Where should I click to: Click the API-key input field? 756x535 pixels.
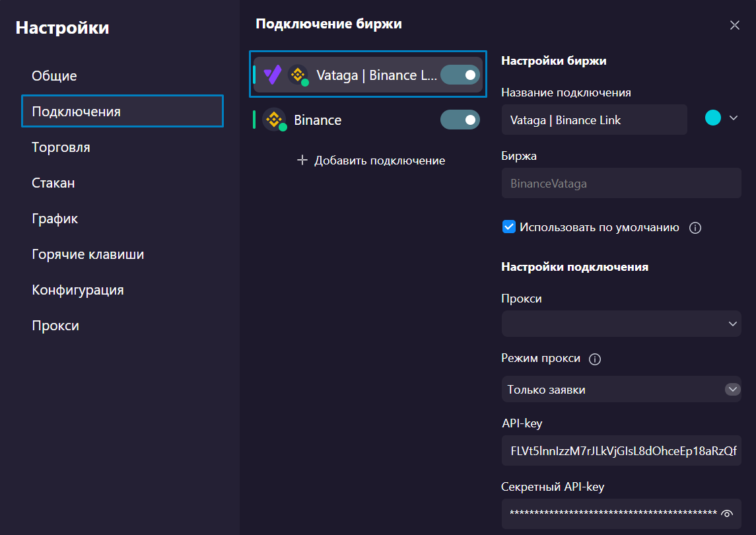[x=621, y=450]
